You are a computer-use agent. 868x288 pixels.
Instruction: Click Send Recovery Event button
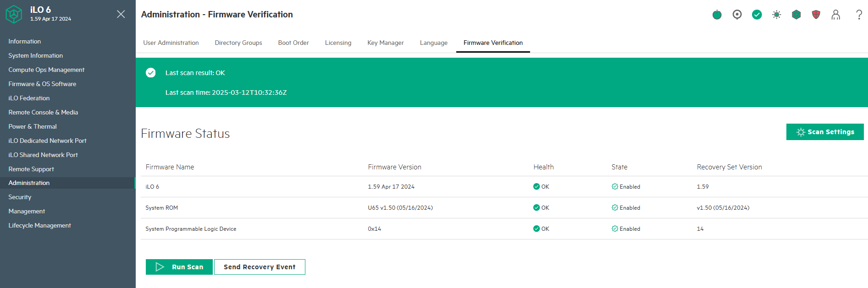point(260,267)
